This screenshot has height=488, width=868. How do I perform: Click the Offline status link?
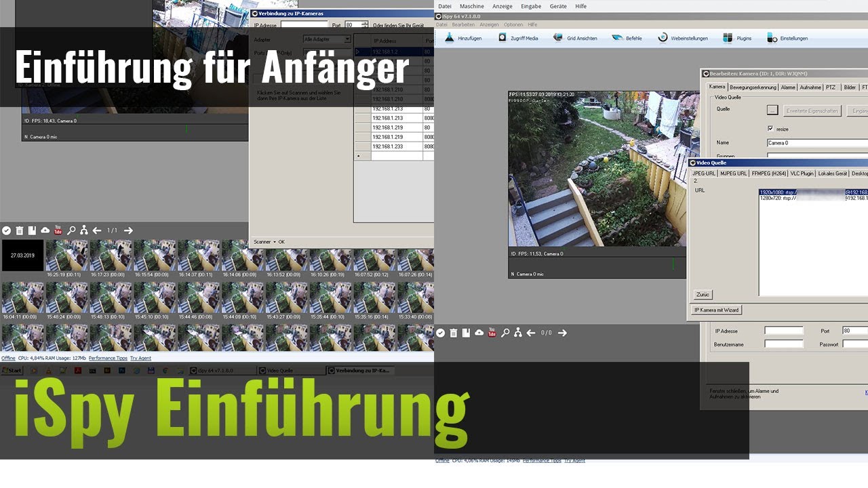8,358
